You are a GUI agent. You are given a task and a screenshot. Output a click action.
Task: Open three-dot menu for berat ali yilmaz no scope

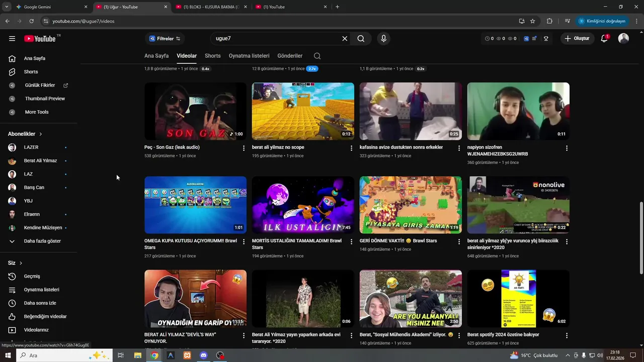click(x=352, y=148)
